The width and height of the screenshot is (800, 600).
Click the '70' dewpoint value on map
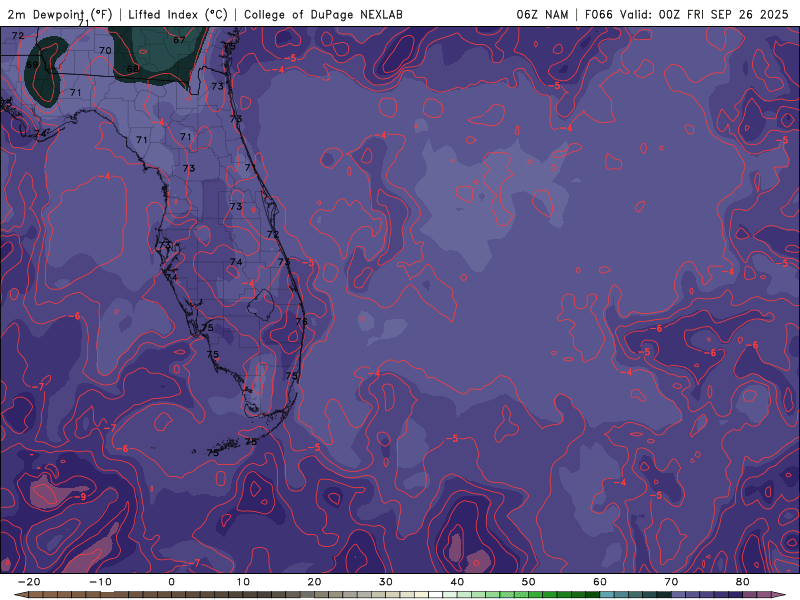coord(105,51)
